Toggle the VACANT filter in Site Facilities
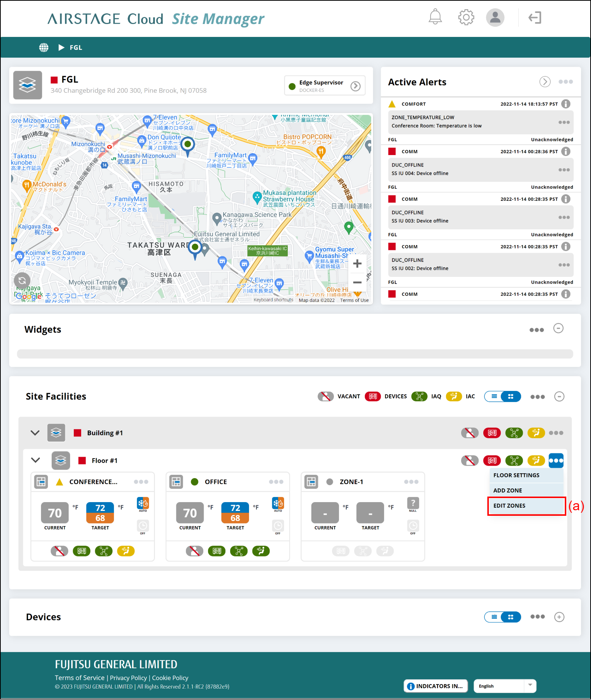This screenshot has width=591, height=700. (x=325, y=397)
